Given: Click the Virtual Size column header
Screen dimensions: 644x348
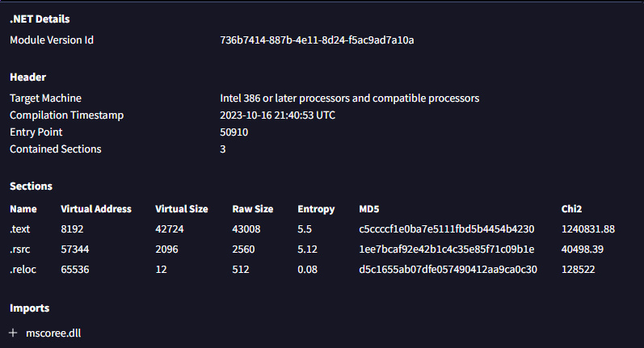Looking at the screenshot, I should [x=182, y=209].
